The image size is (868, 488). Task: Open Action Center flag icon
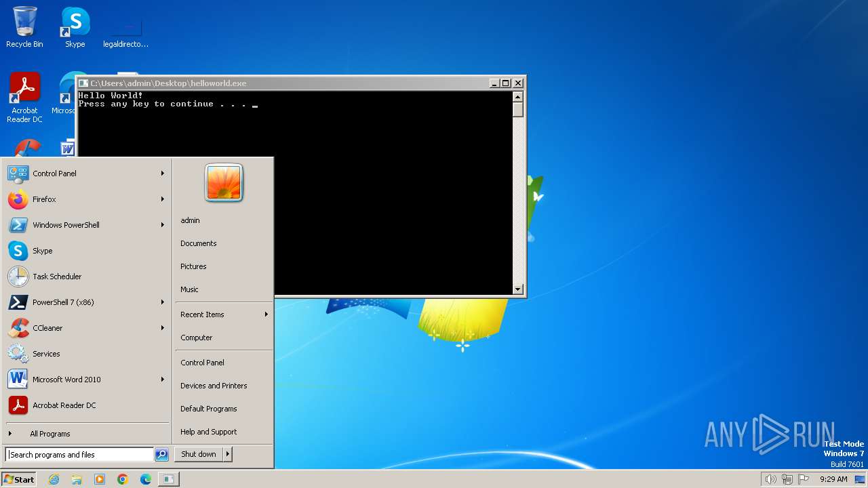coord(804,479)
